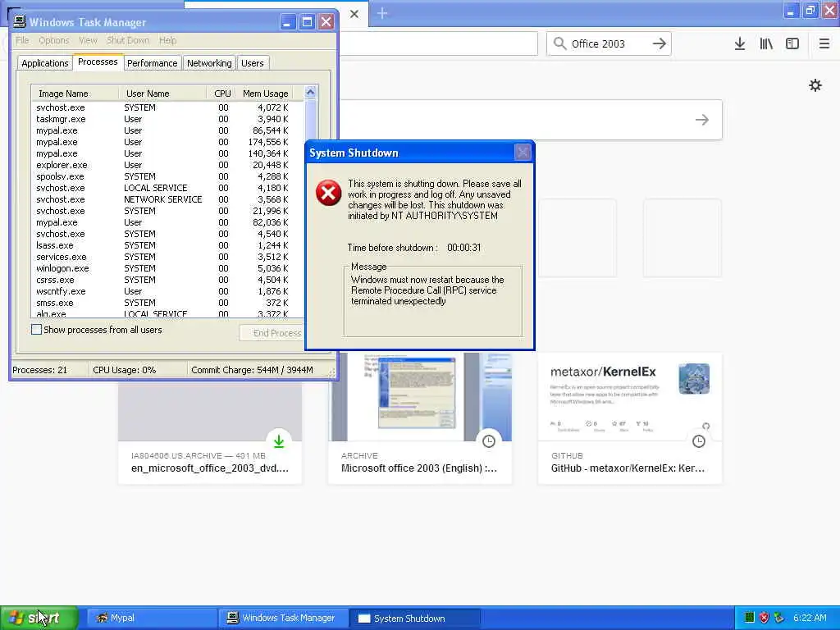Click the Task Manager title bar icon
This screenshot has height=630, width=840.
(x=20, y=22)
